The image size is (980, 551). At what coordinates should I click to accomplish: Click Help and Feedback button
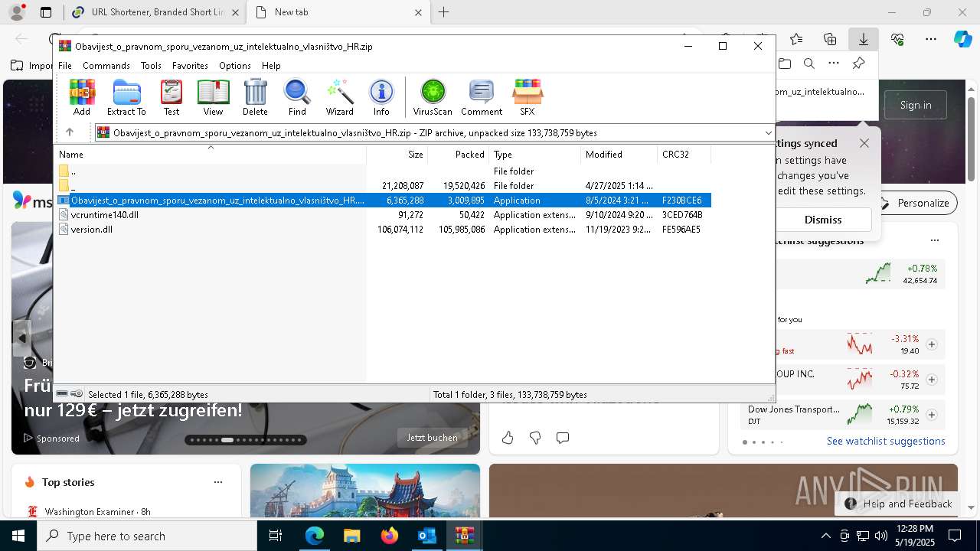click(x=897, y=504)
